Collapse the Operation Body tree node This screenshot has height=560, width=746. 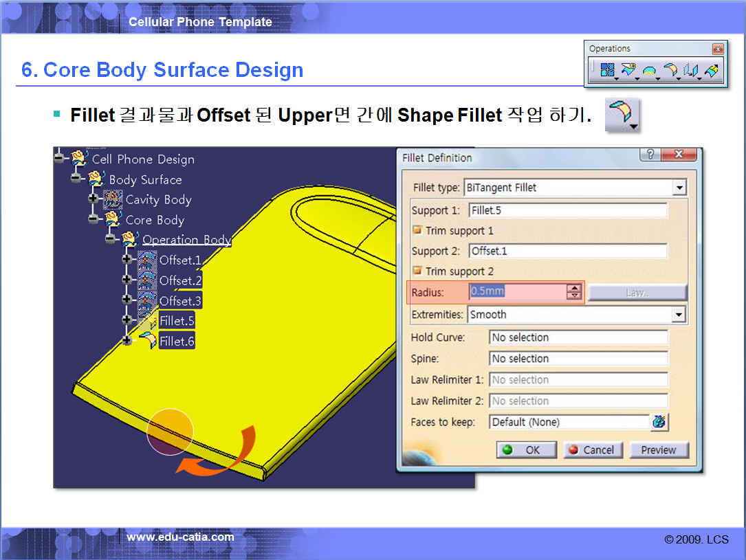pyautogui.click(x=111, y=240)
